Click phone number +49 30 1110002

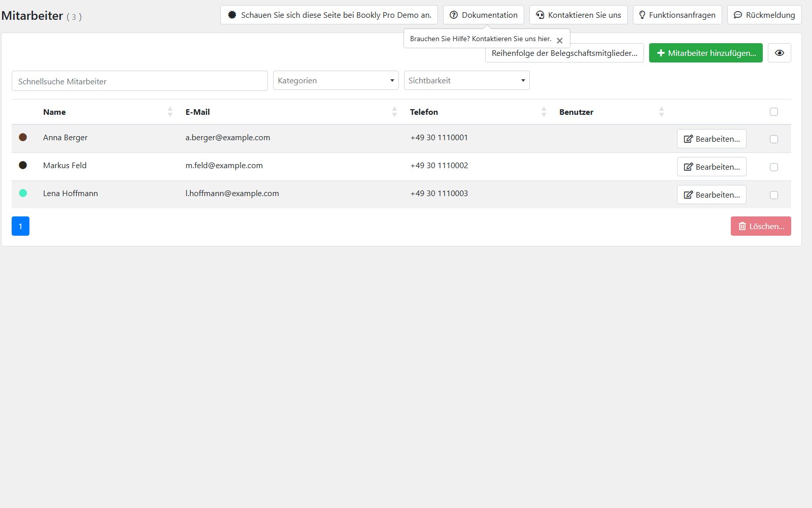(439, 165)
